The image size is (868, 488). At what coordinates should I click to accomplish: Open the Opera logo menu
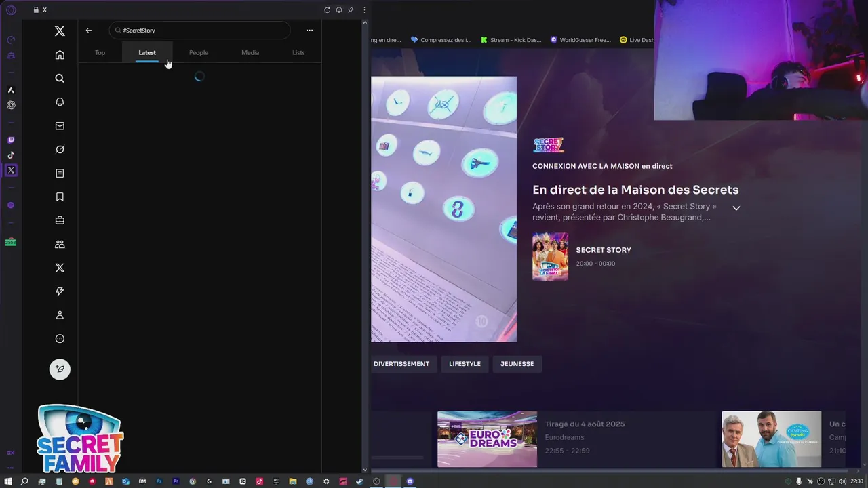point(11,10)
